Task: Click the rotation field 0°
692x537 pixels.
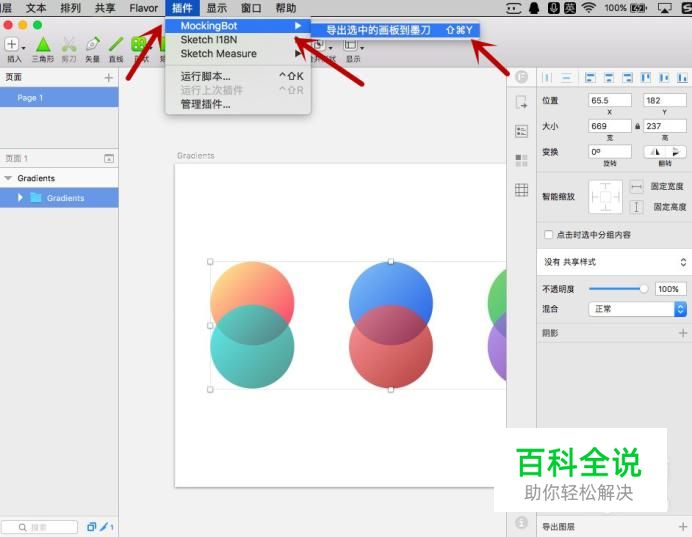Action: click(x=609, y=152)
